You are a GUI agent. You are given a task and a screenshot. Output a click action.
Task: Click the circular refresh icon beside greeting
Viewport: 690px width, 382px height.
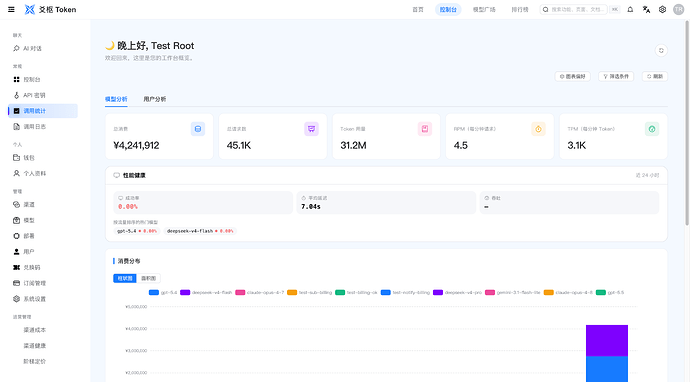[x=661, y=51]
